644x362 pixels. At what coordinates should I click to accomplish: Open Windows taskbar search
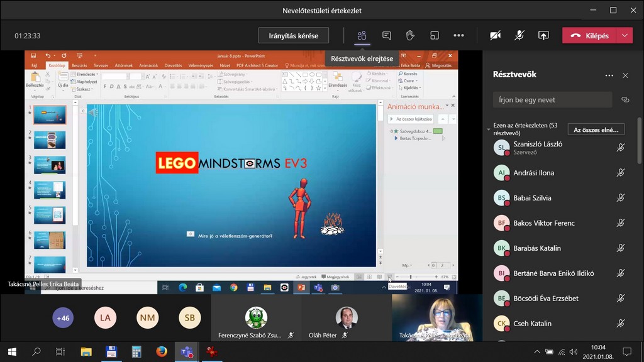click(x=36, y=352)
